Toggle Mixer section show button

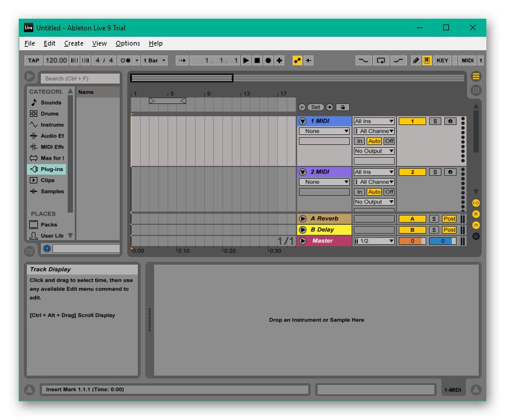(476, 225)
